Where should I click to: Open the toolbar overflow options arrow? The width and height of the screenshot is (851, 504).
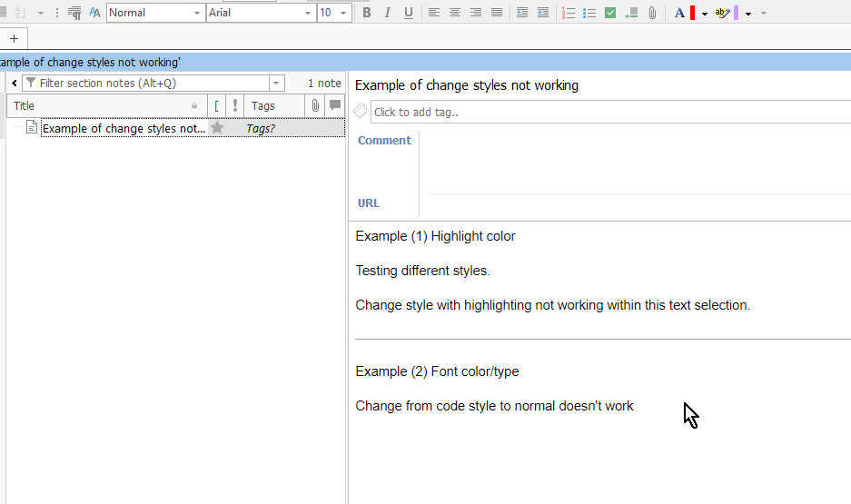coord(764,14)
